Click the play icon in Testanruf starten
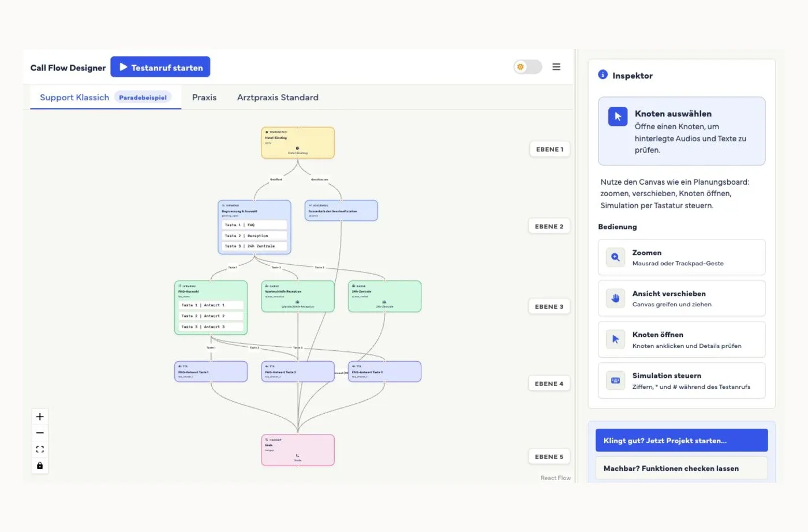The width and height of the screenshot is (808, 532). pyautogui.click(x=123, y=67)
